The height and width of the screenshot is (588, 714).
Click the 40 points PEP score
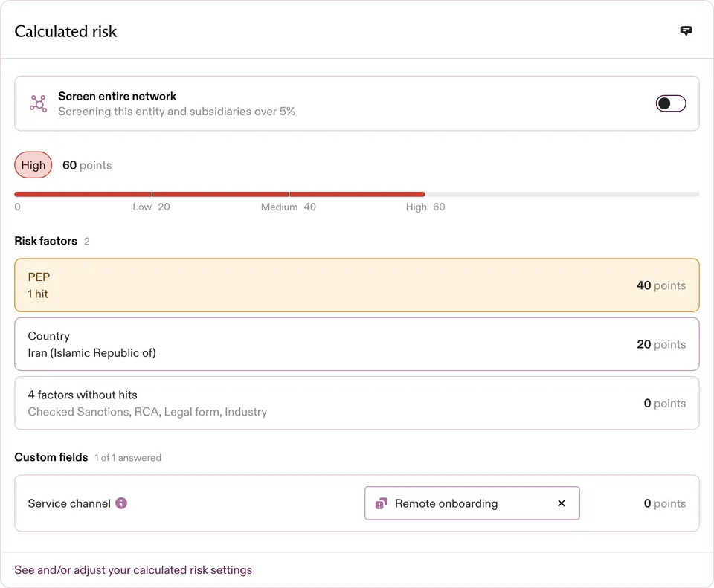coord(661,285)
